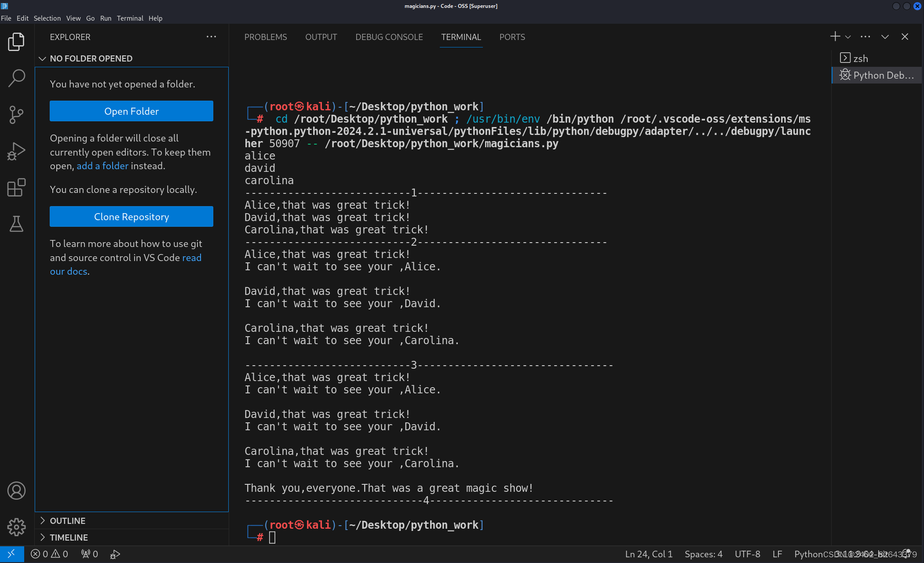Switch to the DEBUG CONSOLE tab

[389, 37]
